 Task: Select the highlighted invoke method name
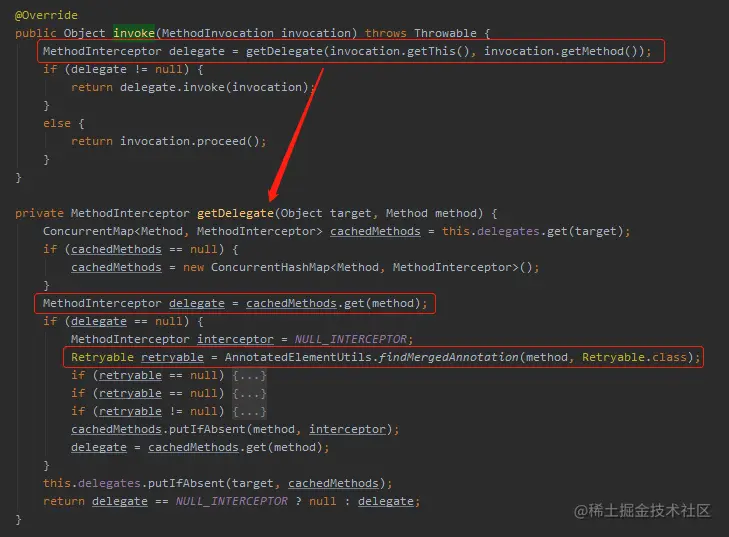134,33
